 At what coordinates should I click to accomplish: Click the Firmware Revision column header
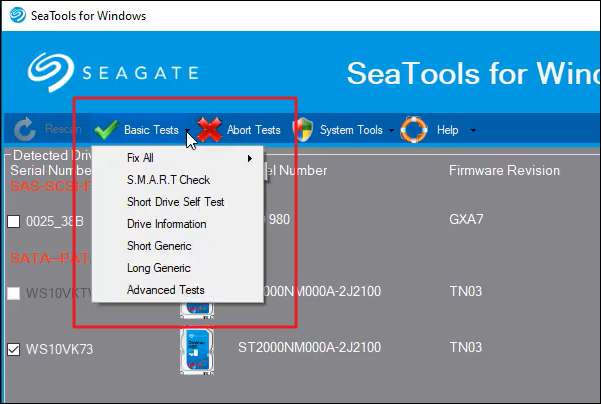504,170
